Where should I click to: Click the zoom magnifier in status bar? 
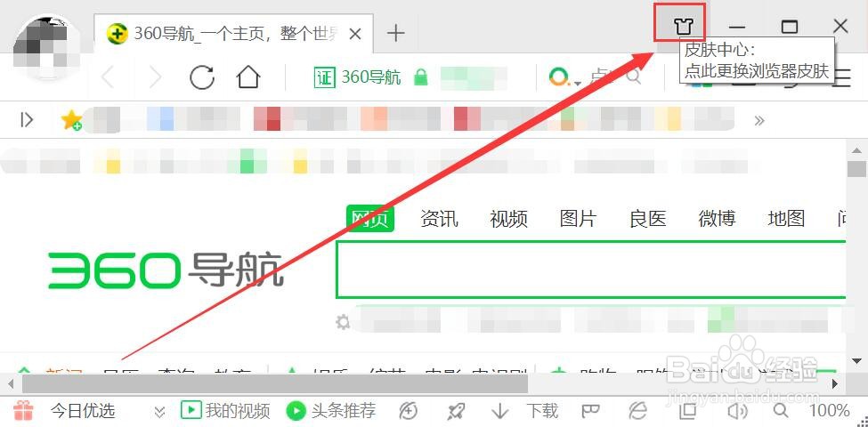coord(781,410)
